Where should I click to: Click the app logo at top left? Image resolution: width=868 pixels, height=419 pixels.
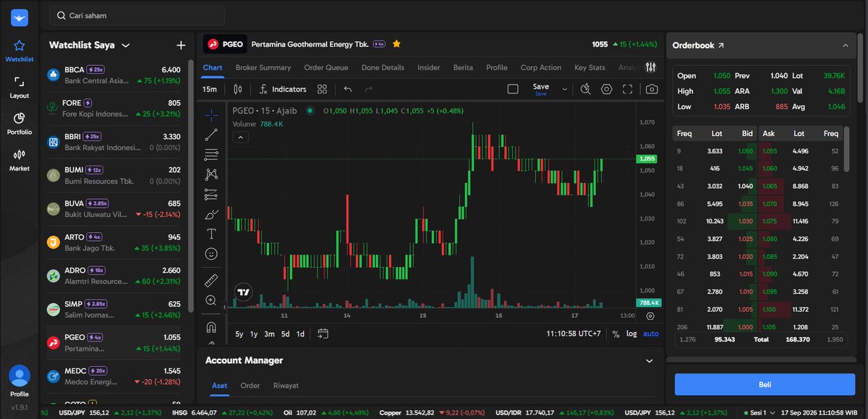point(20,17)
